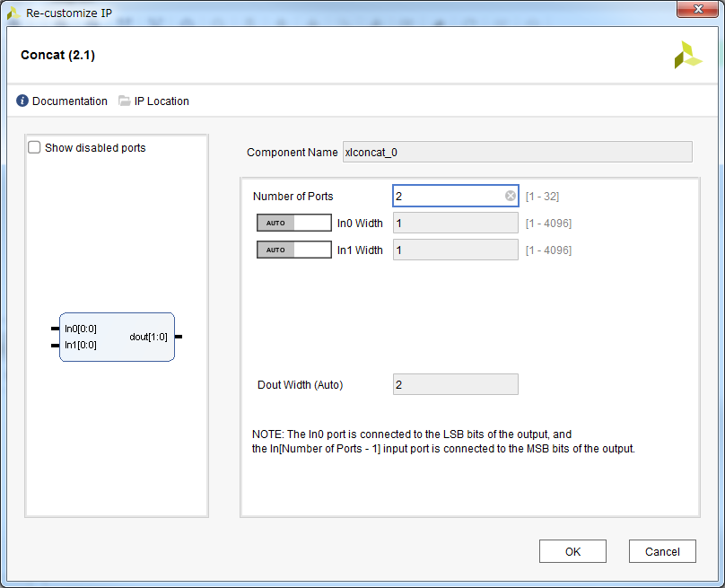Open the IP Location folder icon
This screenshot has height=588, width=725.
point(124,101)
